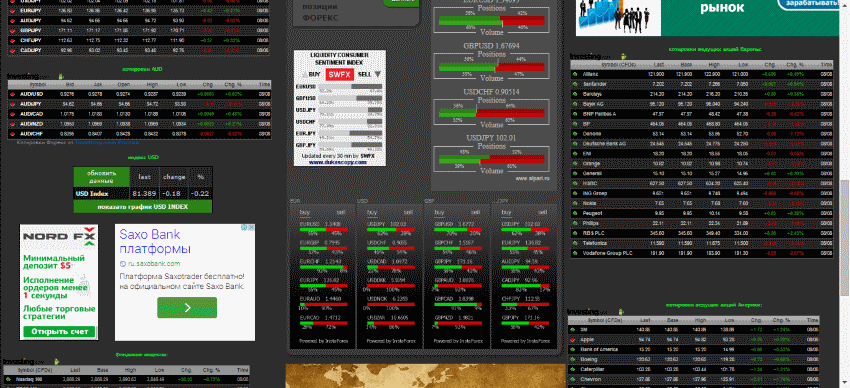The image size is (850, 388).
Task: Click the 'котировки AUD' table title
Action: (143, 69)
